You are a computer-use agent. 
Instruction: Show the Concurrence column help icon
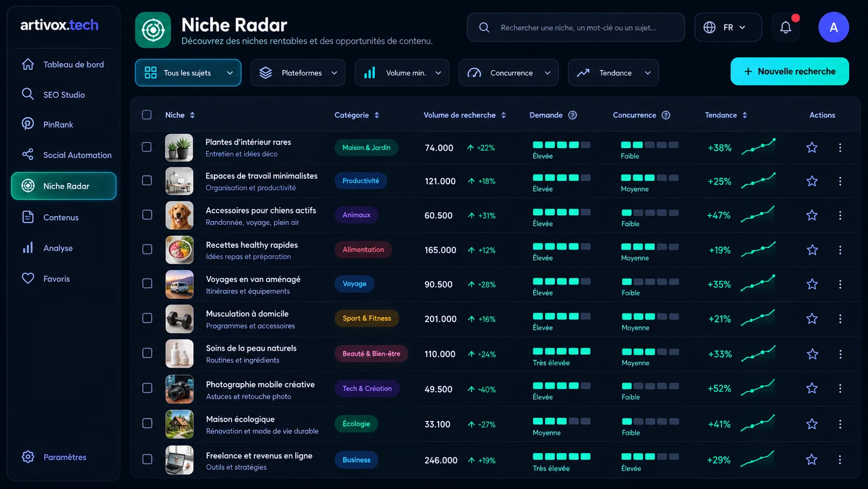pos(666,115)
